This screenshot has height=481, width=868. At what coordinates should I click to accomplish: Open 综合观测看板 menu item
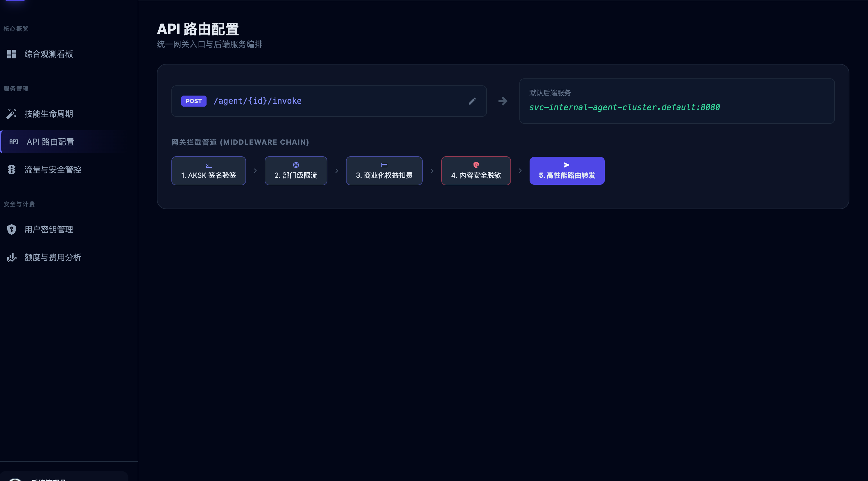(x=49, y=54)
